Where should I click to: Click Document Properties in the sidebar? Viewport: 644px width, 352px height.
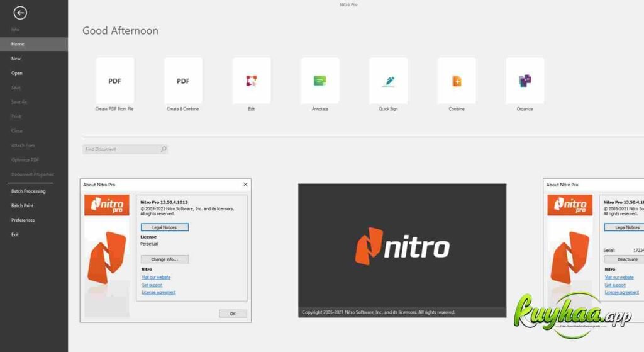[x=33, y=174]
